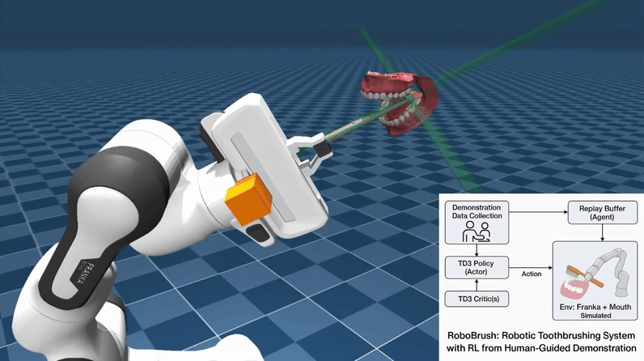Click the RoboBrush title text
This screenshot has width=644, height=361.
[x=541, y=336]
